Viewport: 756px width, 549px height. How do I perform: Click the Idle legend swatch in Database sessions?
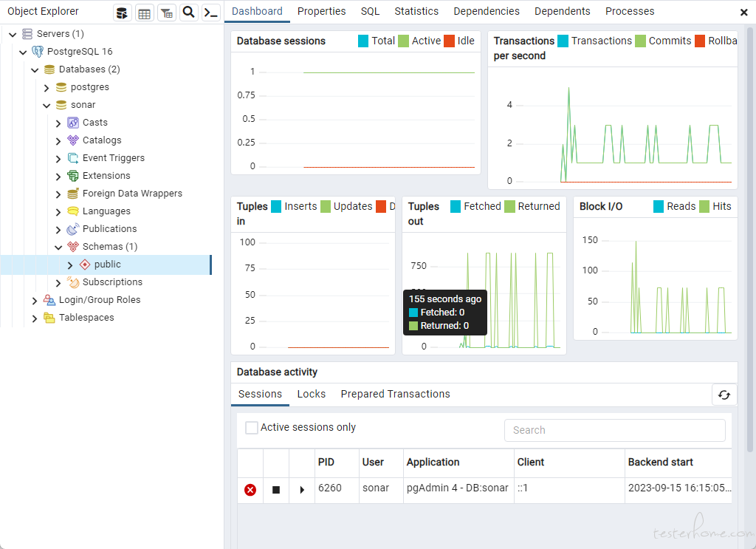(450, 41)
